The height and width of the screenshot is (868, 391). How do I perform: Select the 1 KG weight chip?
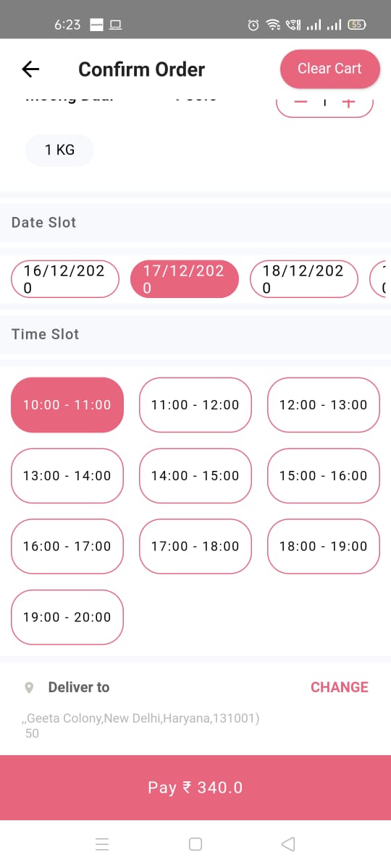point(59,150)
